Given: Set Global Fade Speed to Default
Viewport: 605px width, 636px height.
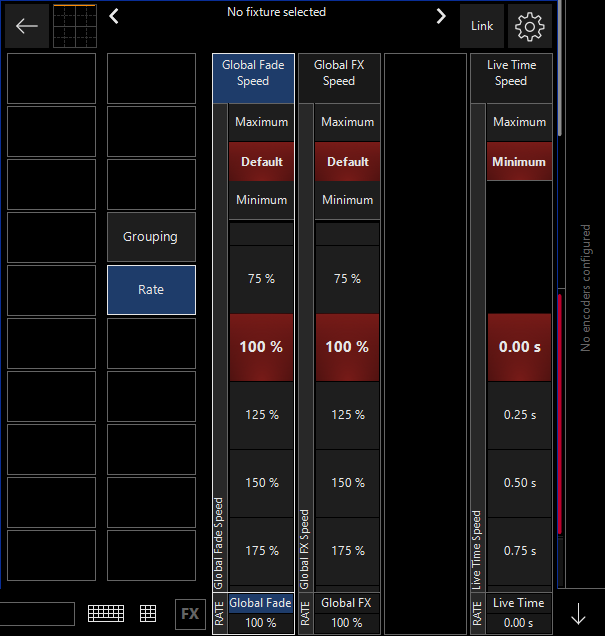Looking at the screenshot, I should tap(262, 162).
